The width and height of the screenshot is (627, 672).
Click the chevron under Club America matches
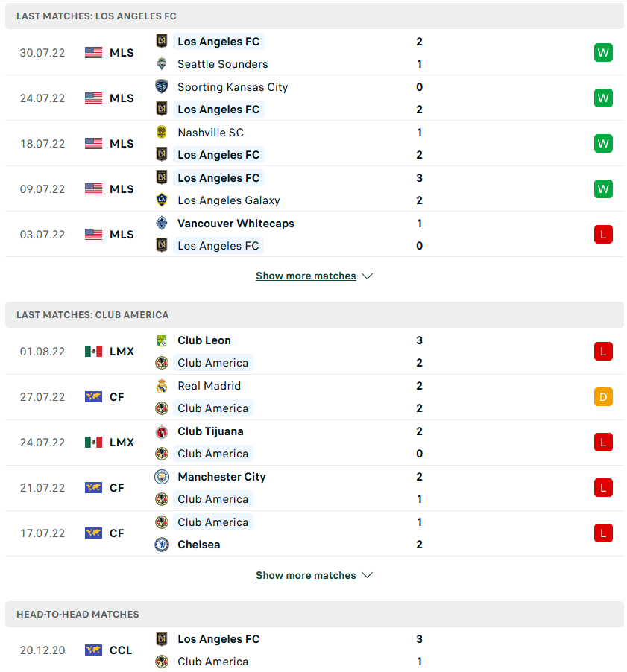(x=367, y=576)
